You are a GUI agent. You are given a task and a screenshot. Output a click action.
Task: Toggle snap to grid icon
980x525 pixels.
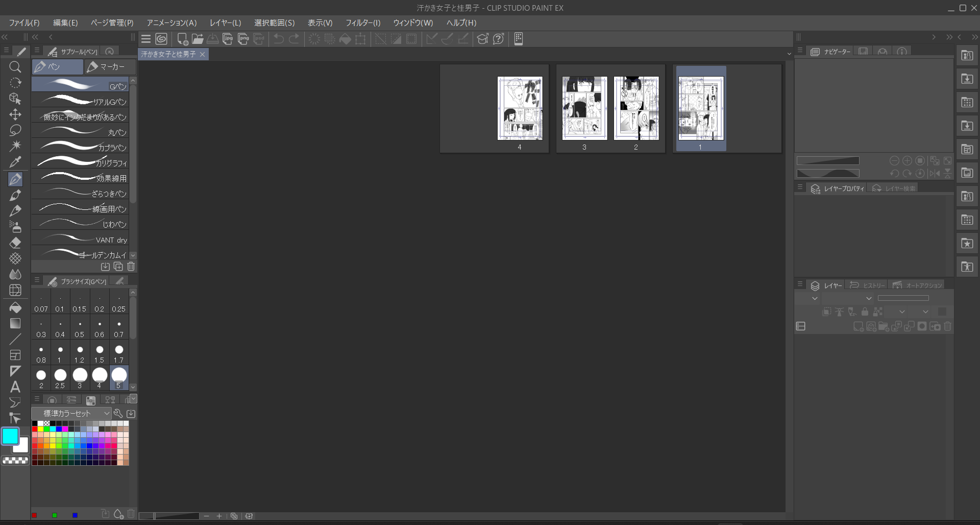pos(463,39)
